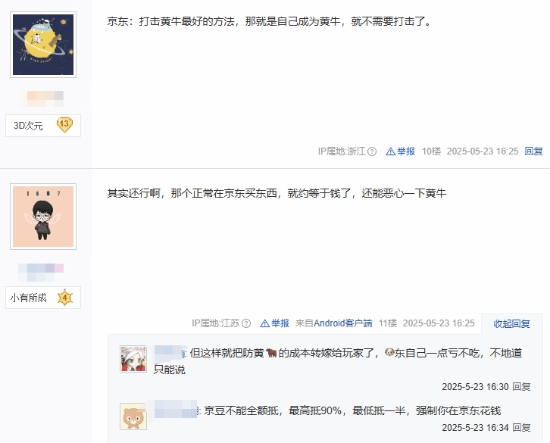Collapse replies with 收起回复

(512, 323)
